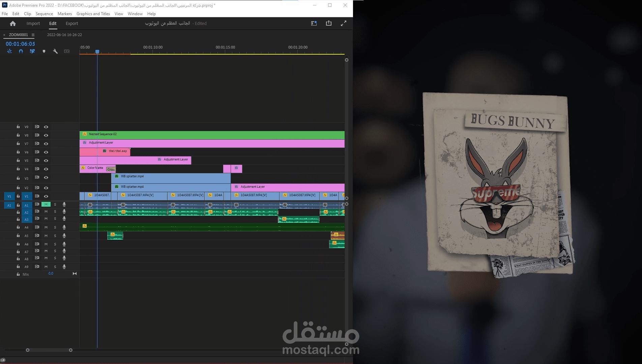The height and width of the screenshot is (364, 642).
Task: Toggle insert sequences as nests icon
Action: coord(9,51)
